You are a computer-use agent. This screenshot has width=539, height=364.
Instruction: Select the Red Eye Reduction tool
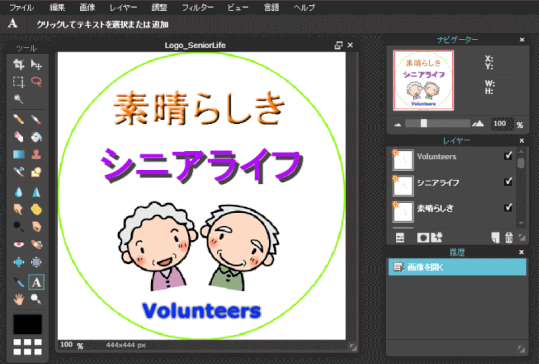tap(19, 244)
